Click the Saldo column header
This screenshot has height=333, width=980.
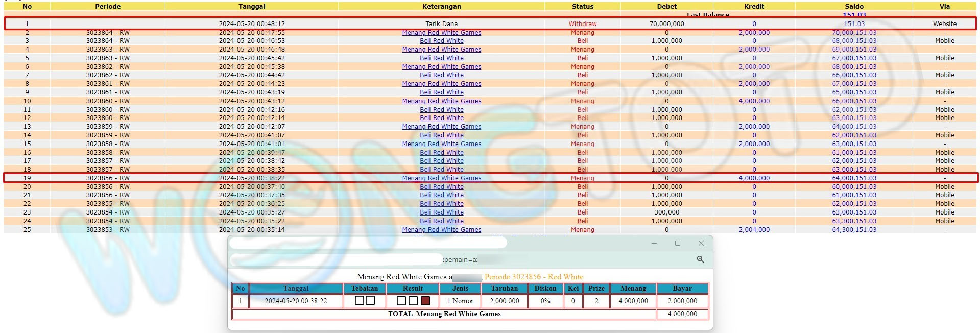click(x=854, y=7)
